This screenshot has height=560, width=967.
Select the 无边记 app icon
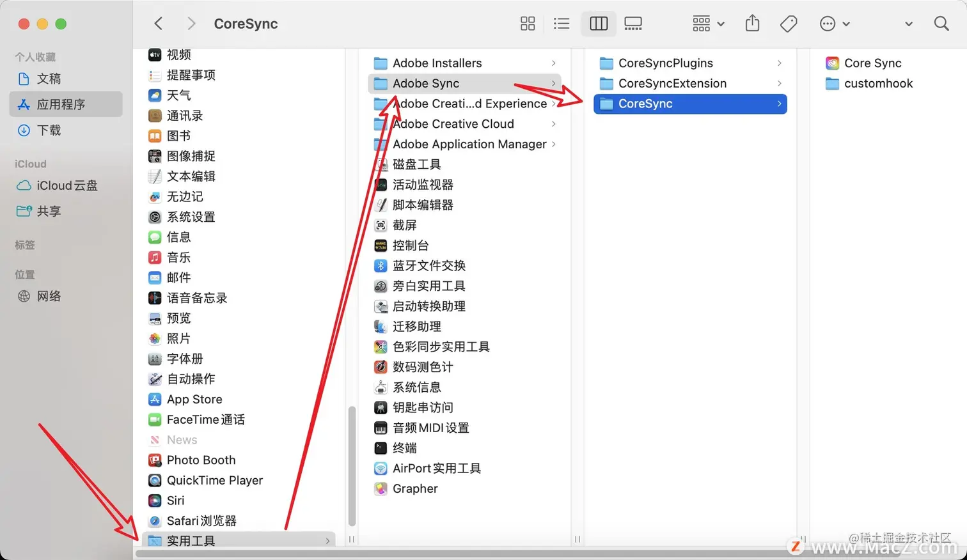[x=155, y=196]
